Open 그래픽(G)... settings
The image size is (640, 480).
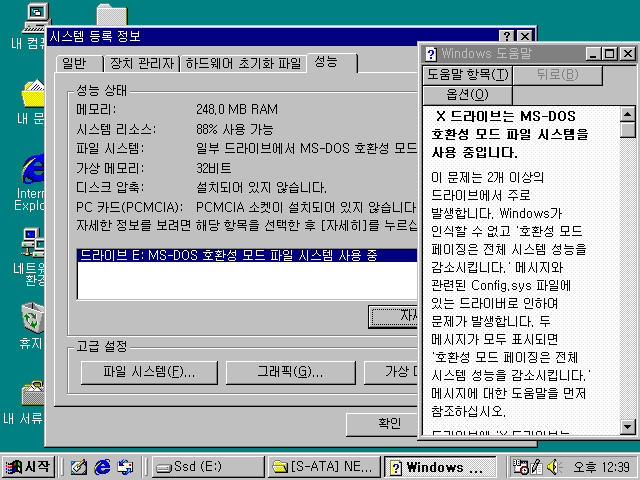coord(290,372)
